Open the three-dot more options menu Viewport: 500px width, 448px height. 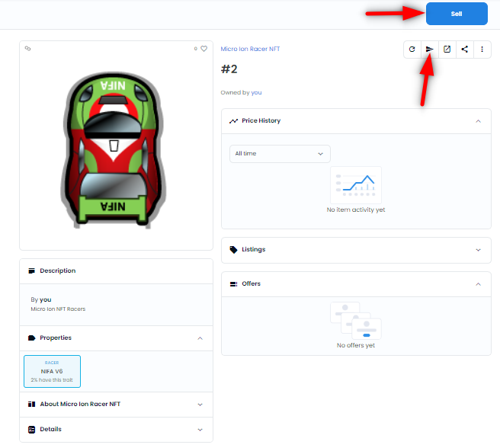coord(482,50)
